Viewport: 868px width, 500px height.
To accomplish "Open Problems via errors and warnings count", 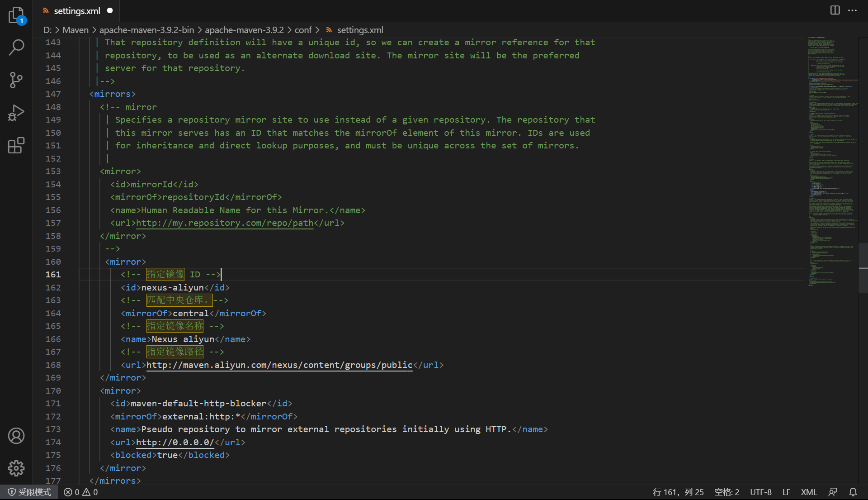I will [80, 492].
